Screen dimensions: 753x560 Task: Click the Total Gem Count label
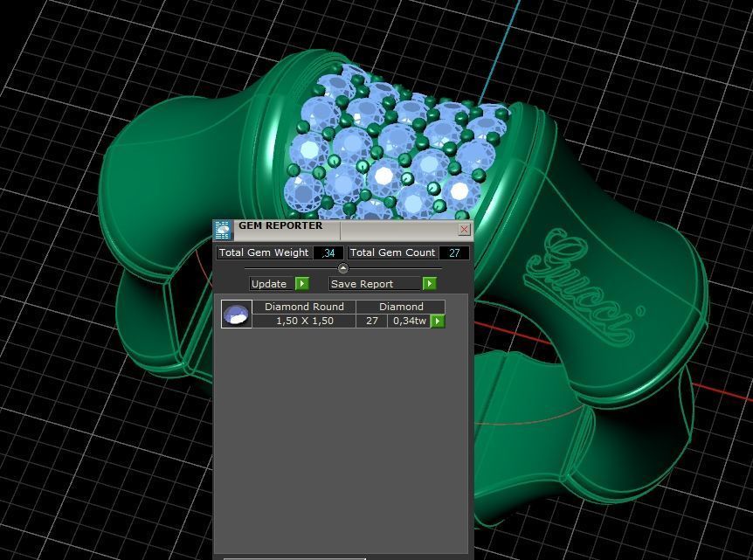[x=392, y=252]
